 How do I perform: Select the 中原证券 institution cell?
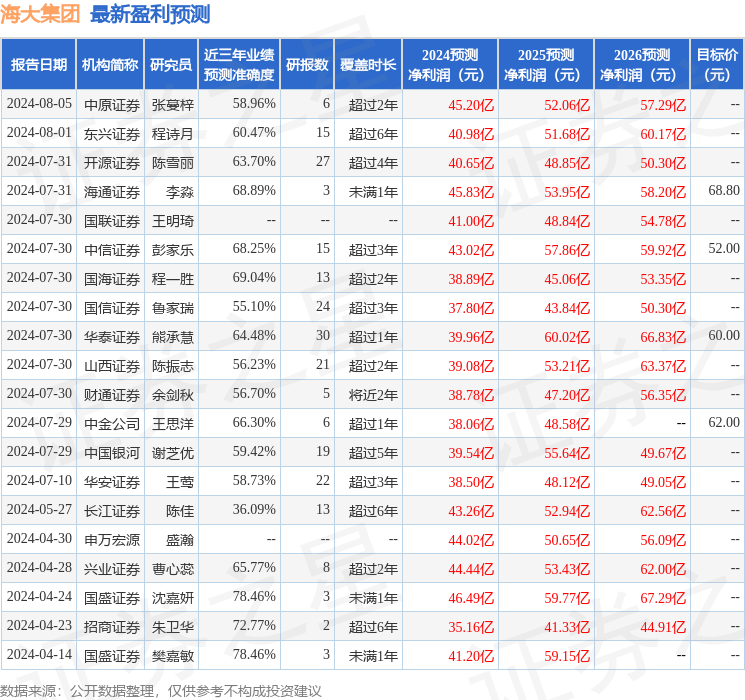[112, 105]
